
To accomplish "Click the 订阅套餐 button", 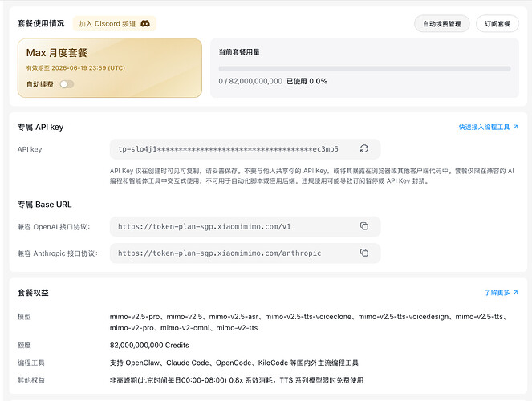I will pyautogui.click(x=497, y=24).
